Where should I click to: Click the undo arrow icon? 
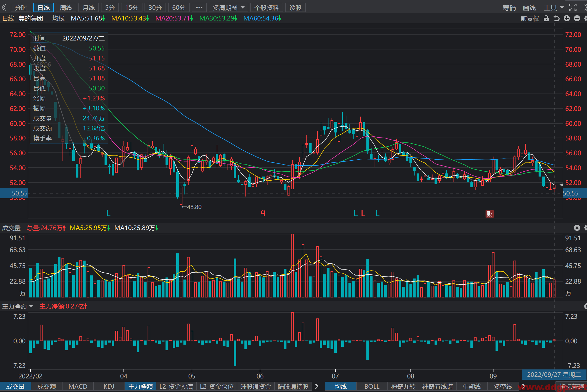(557, 18)
